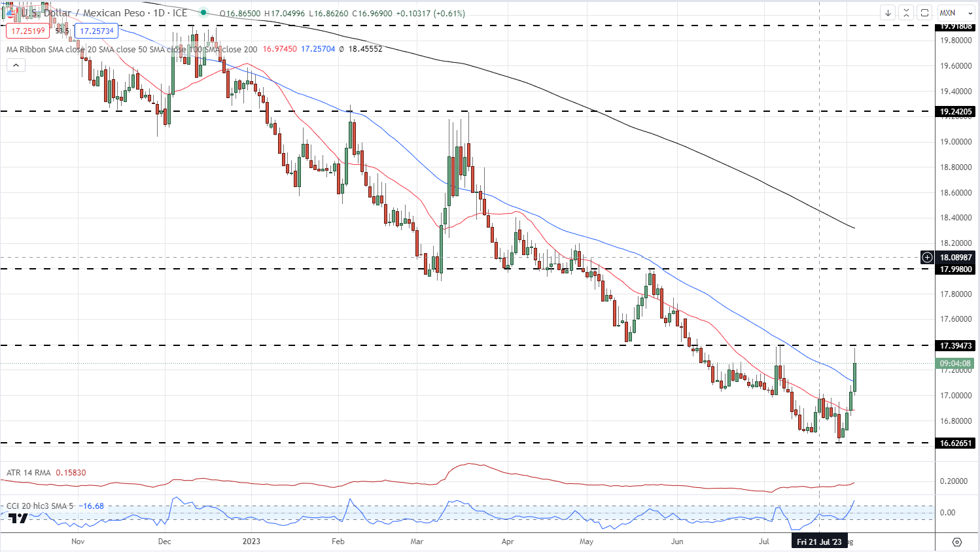The image size is (980, 552).
Task: Click the 18.40000 price scale tick
Action: pos(955,218)
